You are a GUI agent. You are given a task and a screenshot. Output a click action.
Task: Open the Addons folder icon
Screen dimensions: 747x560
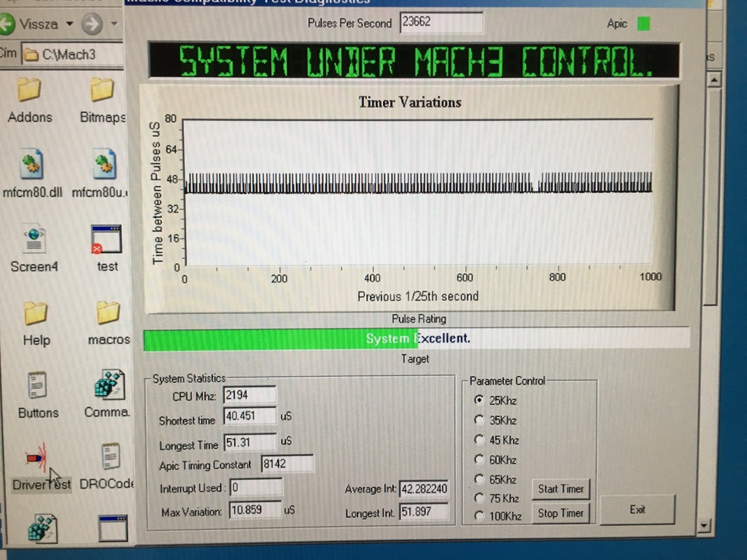[30, 90]
